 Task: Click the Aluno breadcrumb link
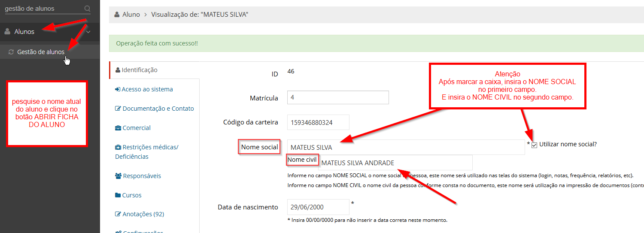point(131,15)
